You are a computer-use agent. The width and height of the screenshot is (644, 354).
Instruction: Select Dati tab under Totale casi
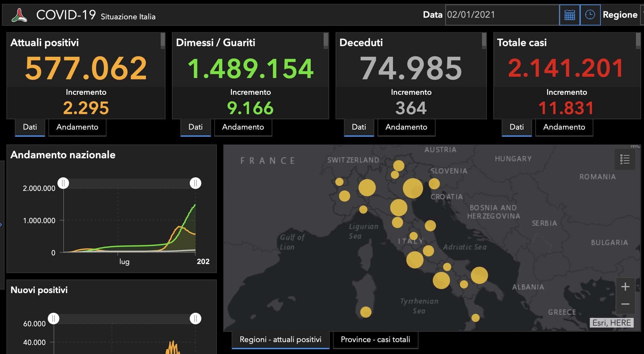(x=517, y=127)
